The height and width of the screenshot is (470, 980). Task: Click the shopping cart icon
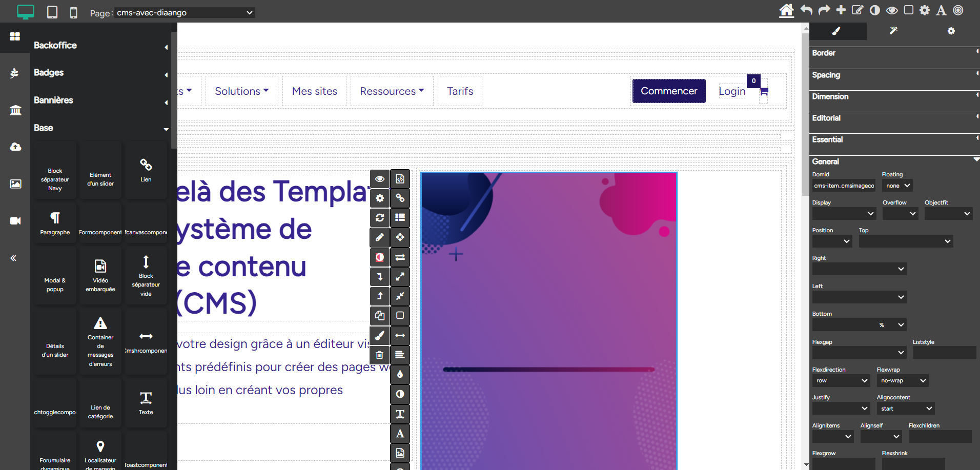pos(764,92)
